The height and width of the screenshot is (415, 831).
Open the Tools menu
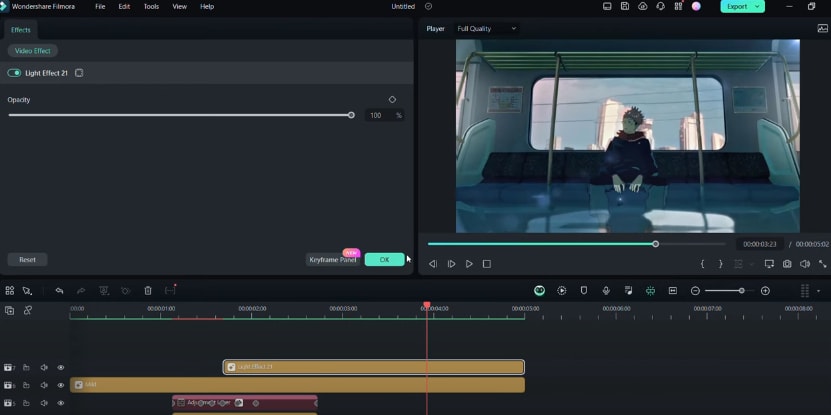151,6
